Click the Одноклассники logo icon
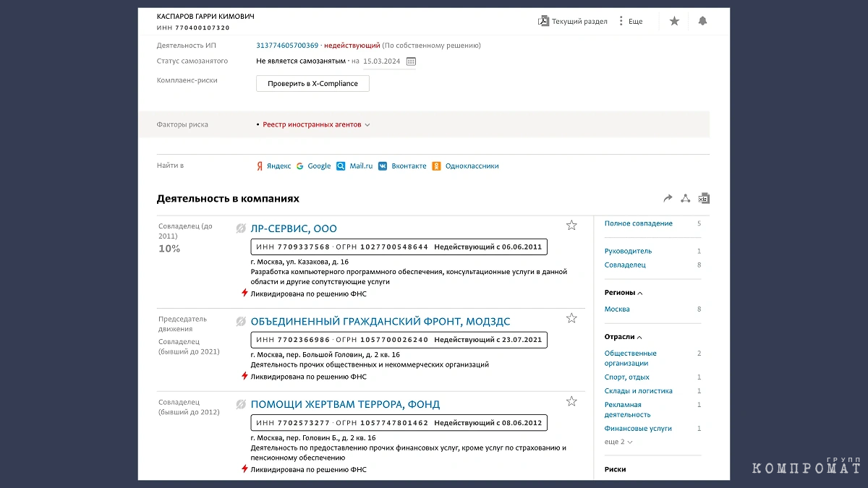868x488 pixels. (436, 166)
